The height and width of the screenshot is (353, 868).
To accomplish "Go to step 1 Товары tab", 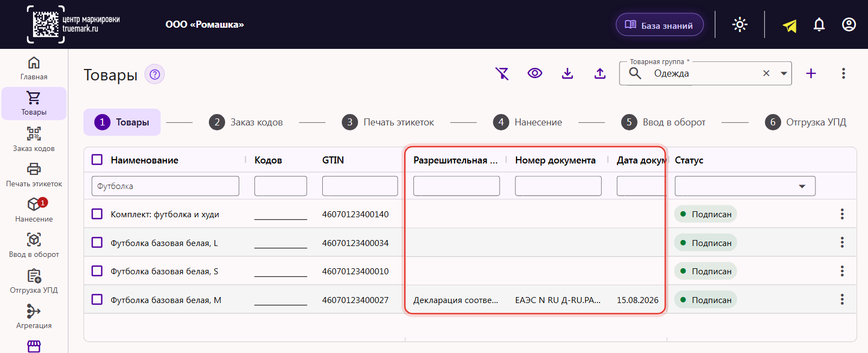I will click(122, 122).
